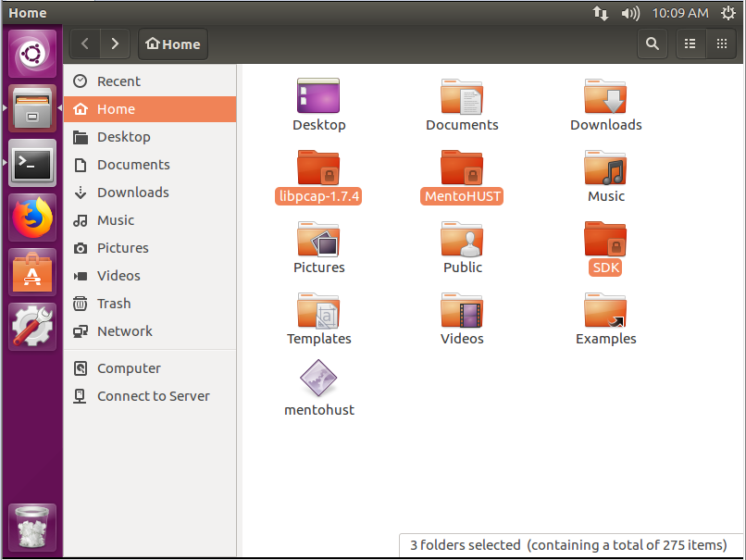Open System Settings gear-and-wrench icon
Image resolution: width=746 pixels, height=560 pixels.
pyautogui.click(x=32, y=327)
